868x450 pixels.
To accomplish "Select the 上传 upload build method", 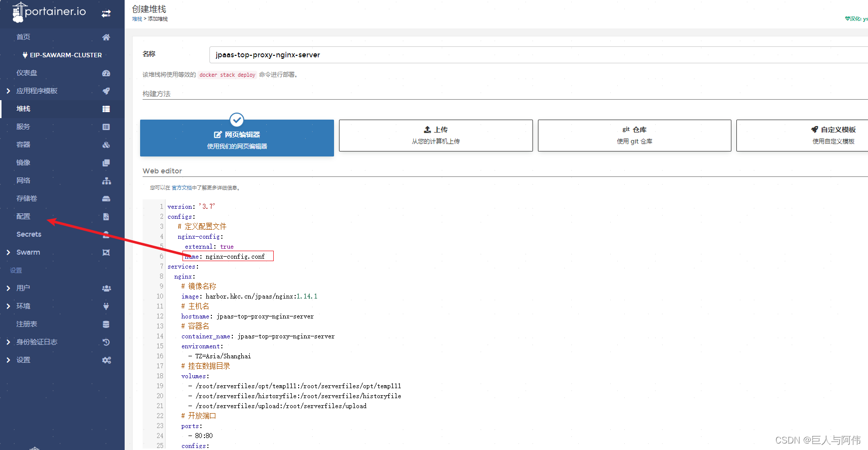I will pyautogui.click(x=436, y=136).
